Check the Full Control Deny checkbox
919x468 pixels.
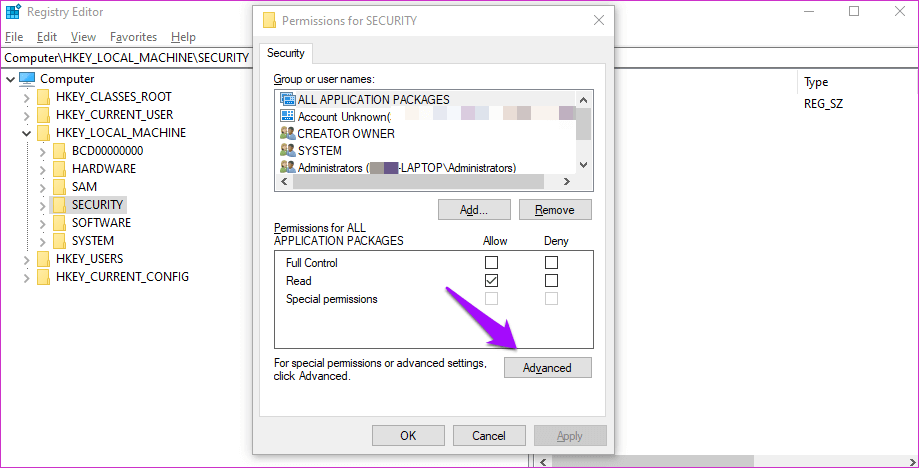tap(551, 263)
